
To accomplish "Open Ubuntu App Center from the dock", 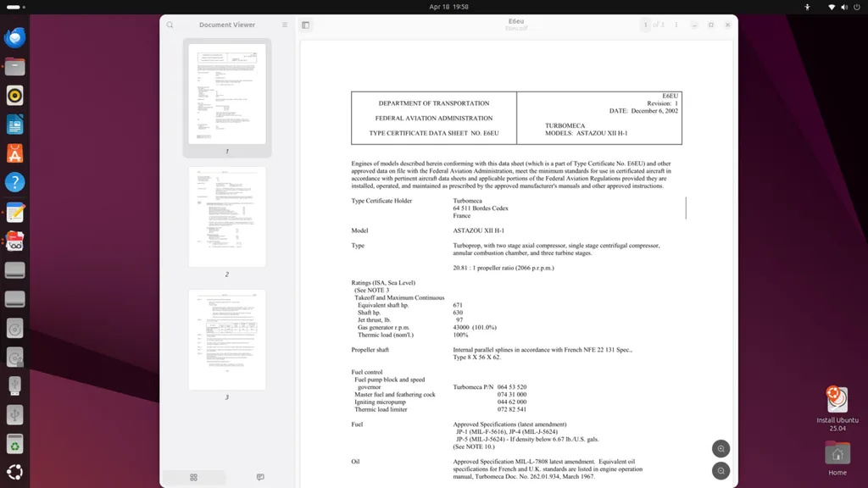I will (15, 154).
